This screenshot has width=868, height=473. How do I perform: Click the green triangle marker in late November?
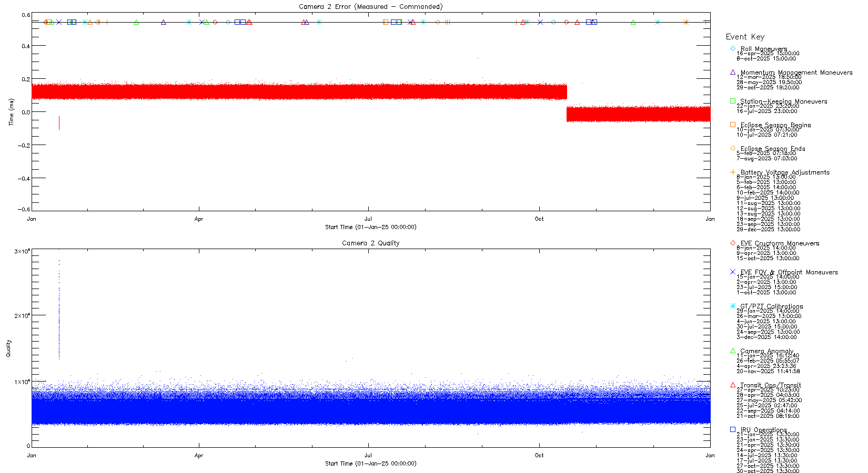pos(633,22)
